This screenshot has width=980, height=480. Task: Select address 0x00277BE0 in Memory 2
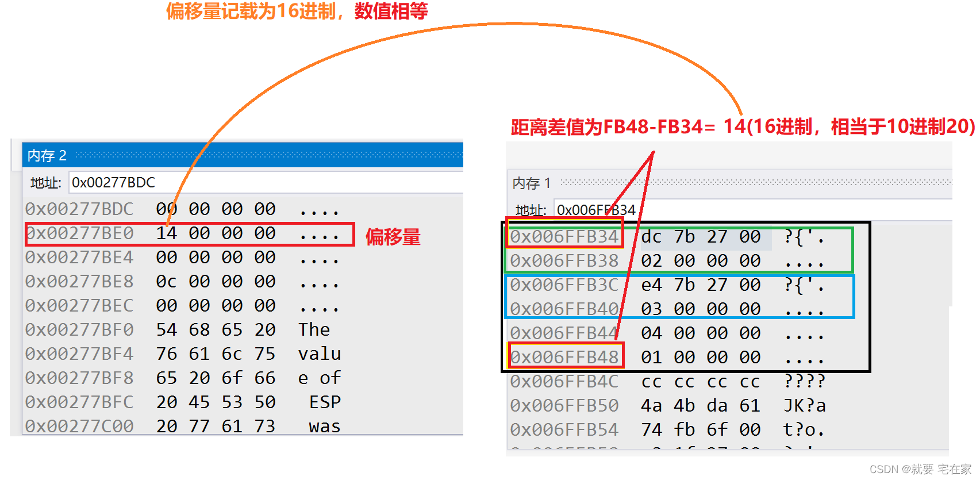point(79,233)
